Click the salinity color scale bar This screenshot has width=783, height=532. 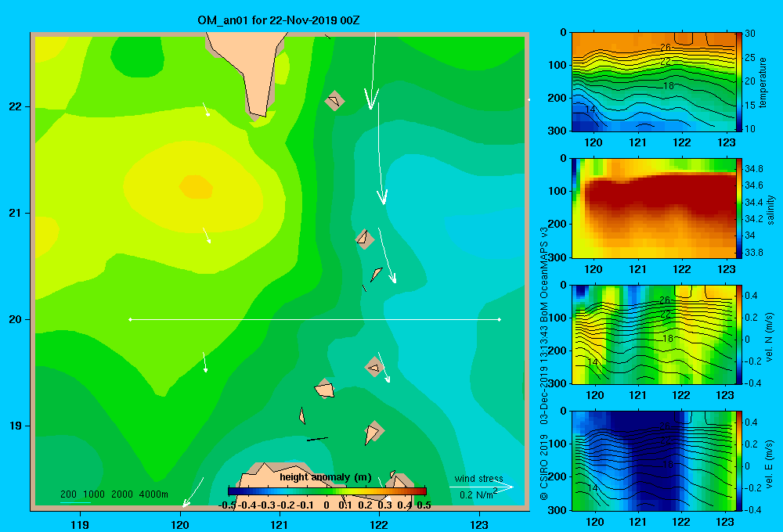tap(739, 208)
